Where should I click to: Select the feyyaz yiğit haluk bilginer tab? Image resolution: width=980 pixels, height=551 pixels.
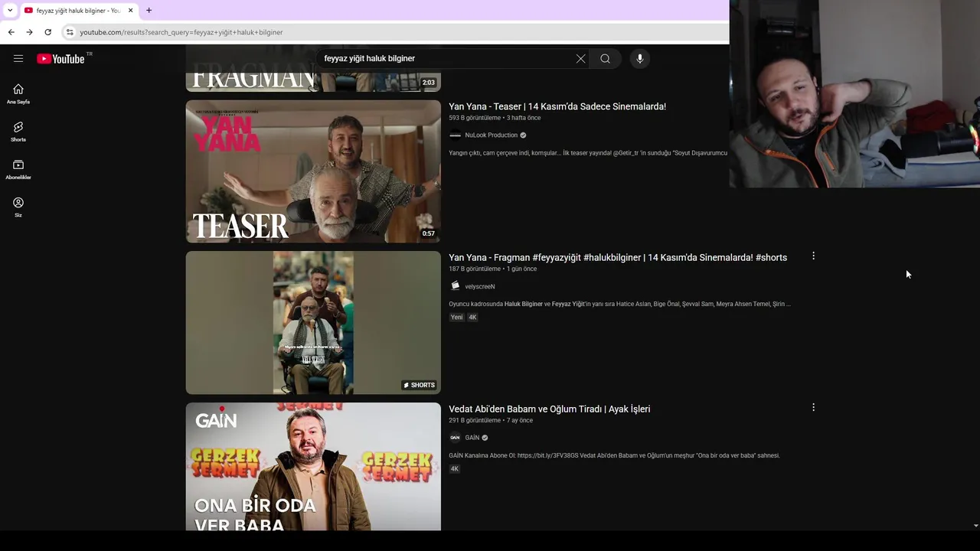pos(78,10)
